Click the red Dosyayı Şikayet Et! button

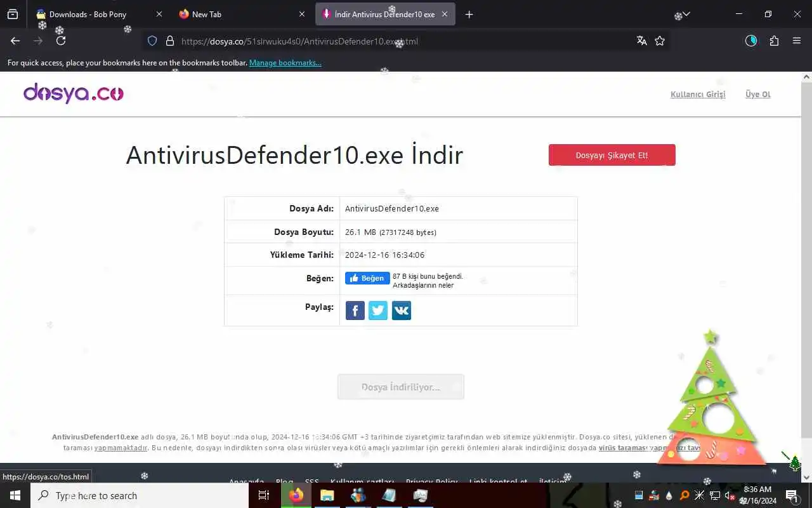point(612,155)
